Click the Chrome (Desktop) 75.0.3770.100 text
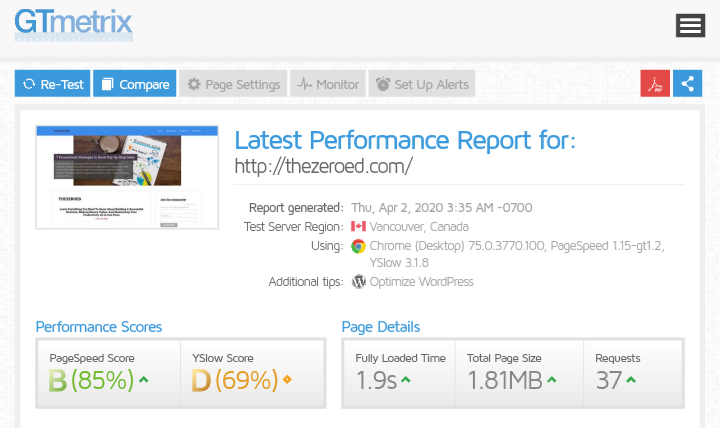 pyautogui.click(x=457, y=246)
